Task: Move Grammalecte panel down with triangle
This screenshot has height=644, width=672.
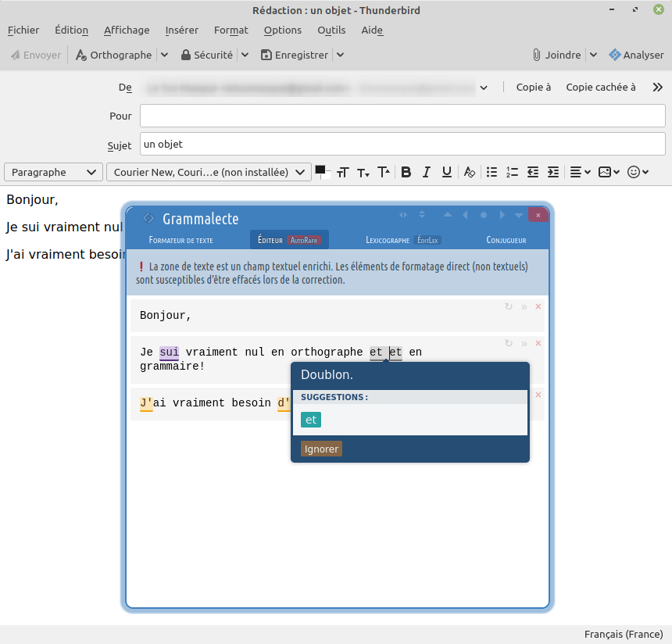Action: (519, 215)
